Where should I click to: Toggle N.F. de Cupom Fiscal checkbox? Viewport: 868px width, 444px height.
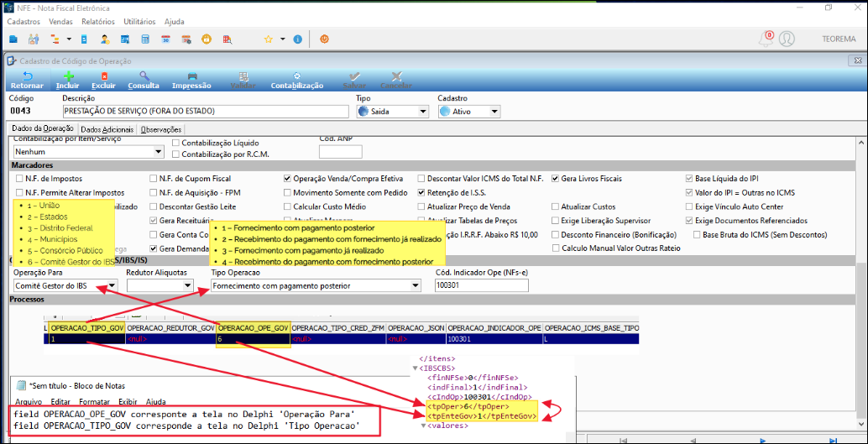point(154,179)
